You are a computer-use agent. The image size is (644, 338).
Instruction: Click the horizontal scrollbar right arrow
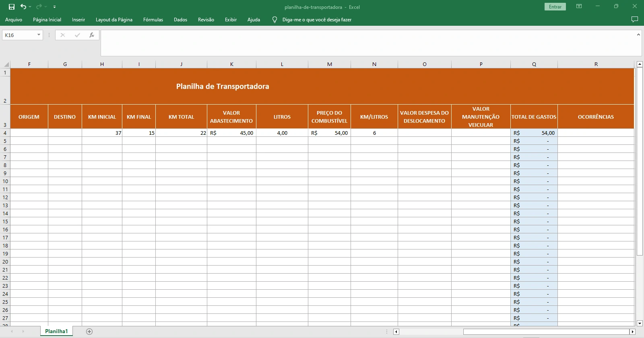632,332
